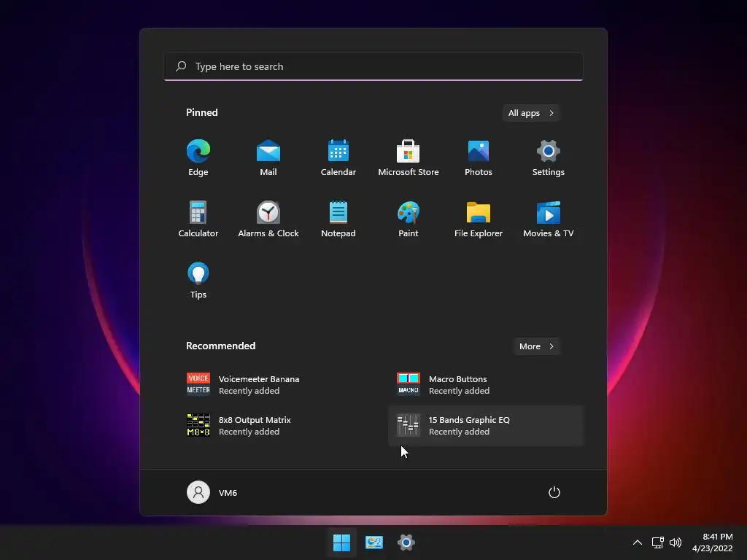Viewport: 747px width, 560px height.
Task: Click the network icon in system tray
Action: [658, 542]
